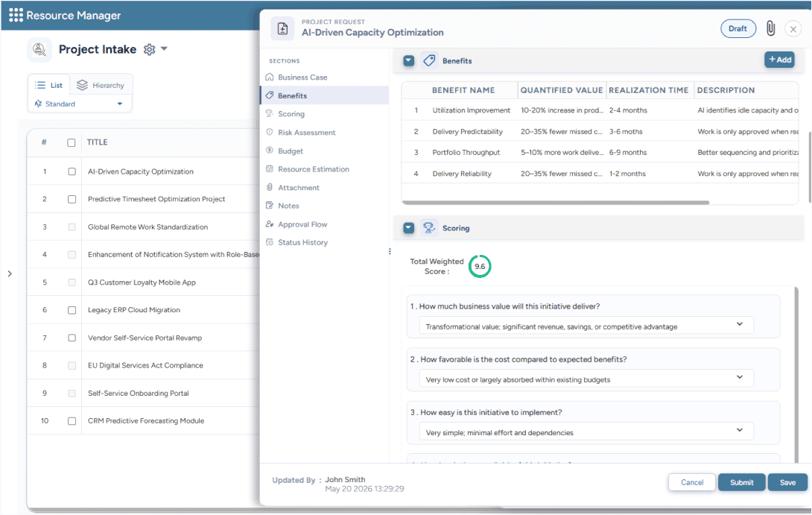Open business value answer dropdown

[586, 326]
